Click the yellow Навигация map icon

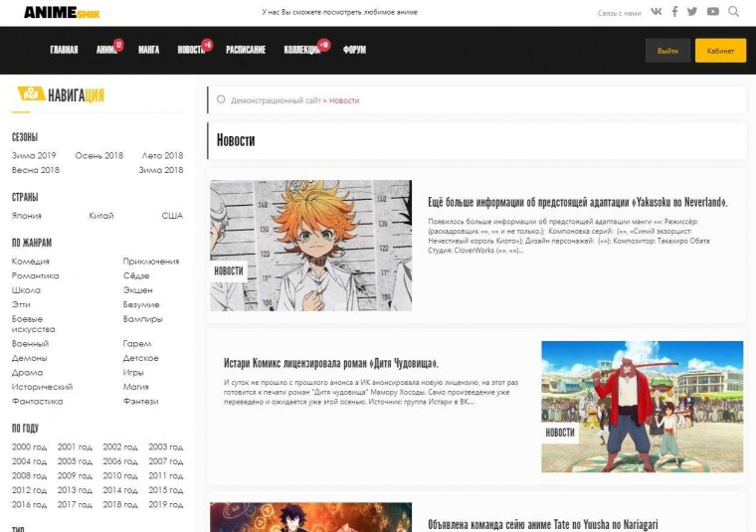tap(30, 94)
